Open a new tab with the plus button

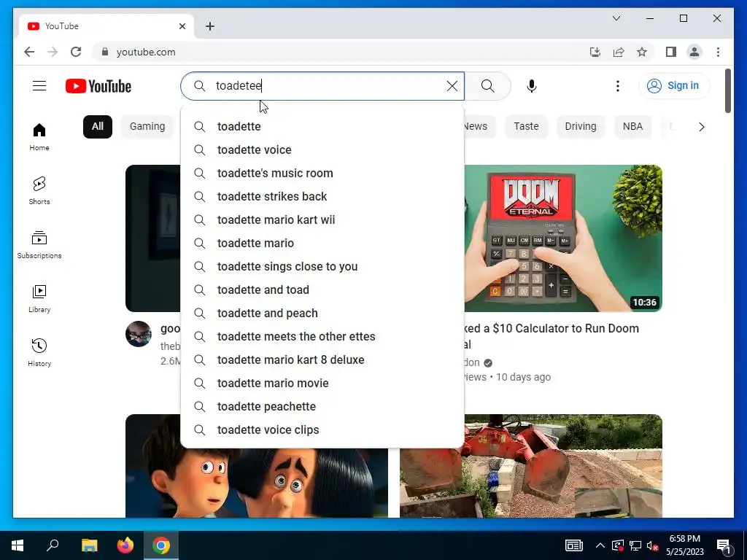pos(209,26)
